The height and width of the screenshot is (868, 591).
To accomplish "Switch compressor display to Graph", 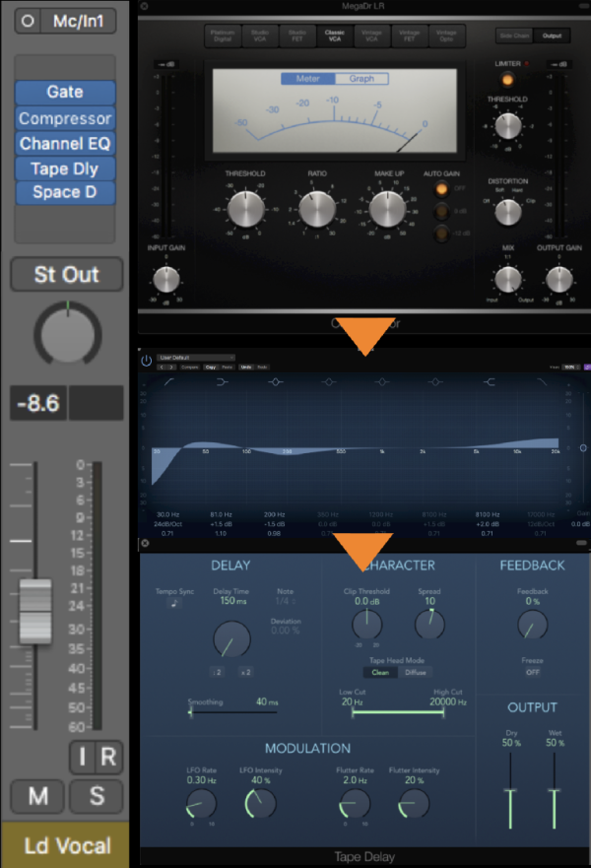I will tap(361, 79).
